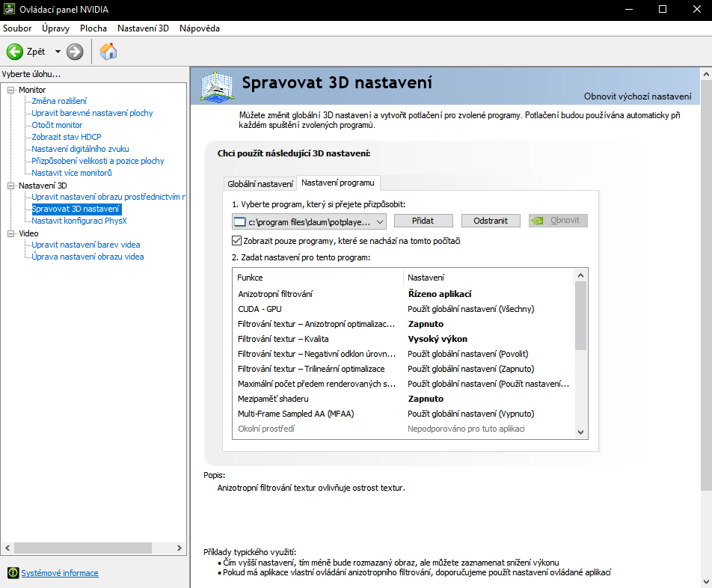Open Upravit nastavení obrazu prostřednictvím náhledu
This screenshot has height=588, width=712.
pos(108,197)
